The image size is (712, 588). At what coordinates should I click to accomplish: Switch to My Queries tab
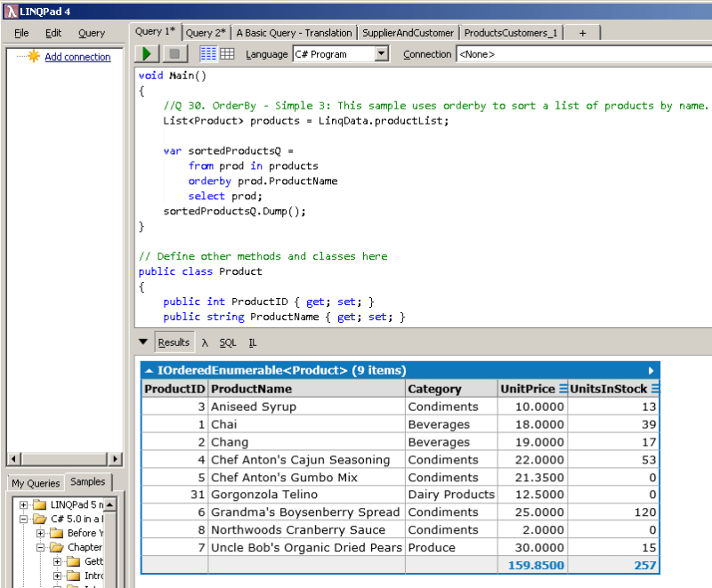pos(36,483)
